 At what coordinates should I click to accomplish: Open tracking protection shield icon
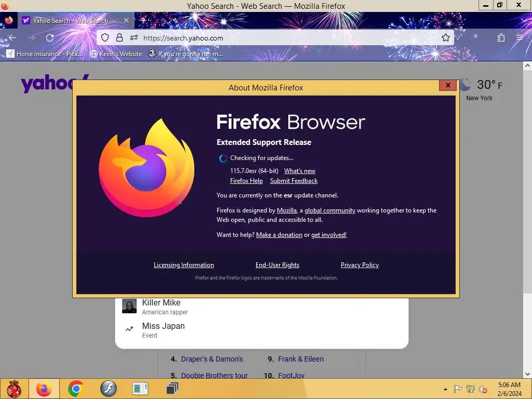[105, 37]
